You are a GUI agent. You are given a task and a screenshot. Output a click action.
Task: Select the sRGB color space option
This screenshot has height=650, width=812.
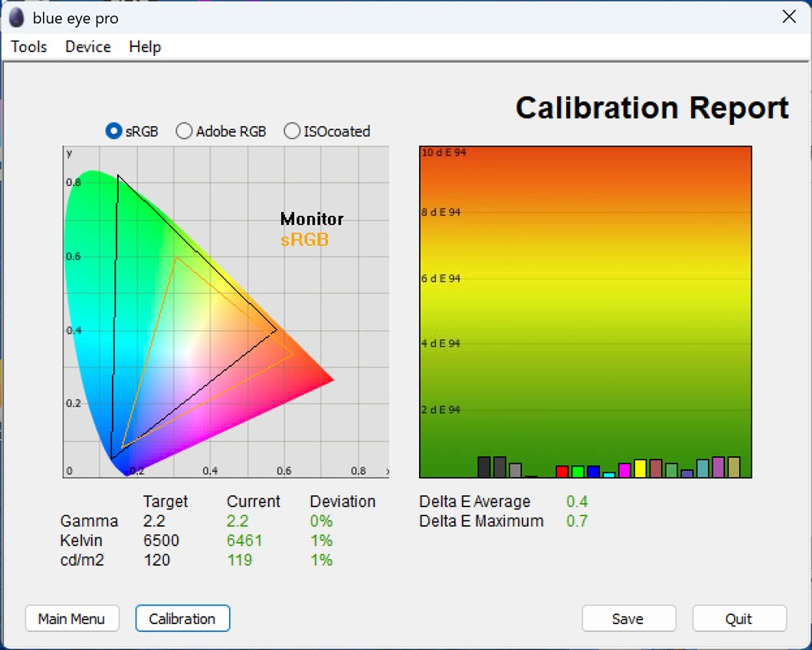click(113, 130)
